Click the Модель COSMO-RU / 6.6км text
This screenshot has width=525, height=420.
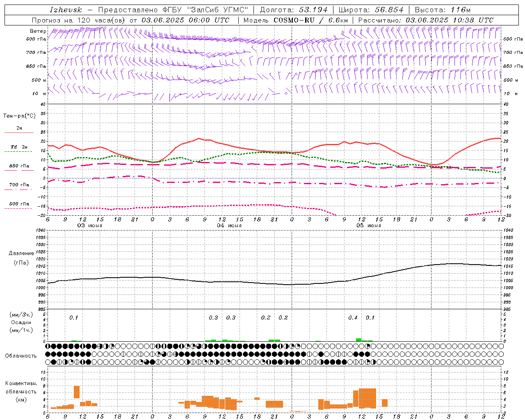click(x=296, y=20)
